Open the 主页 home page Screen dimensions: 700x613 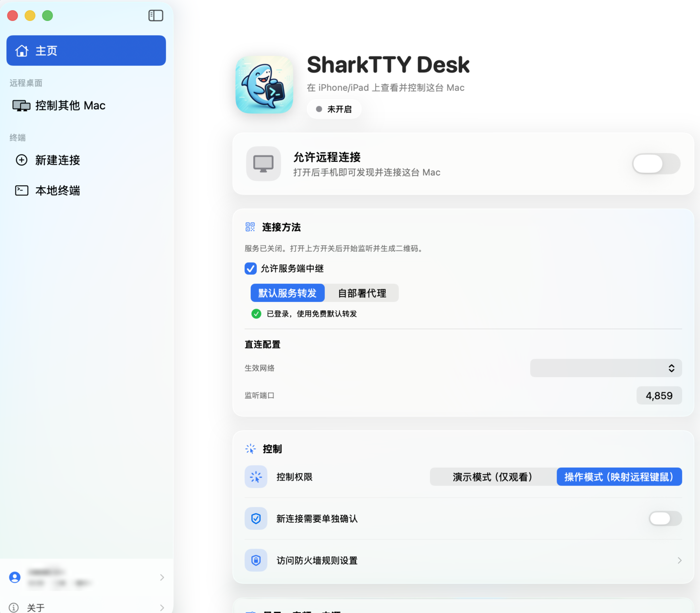pos(86,51)
